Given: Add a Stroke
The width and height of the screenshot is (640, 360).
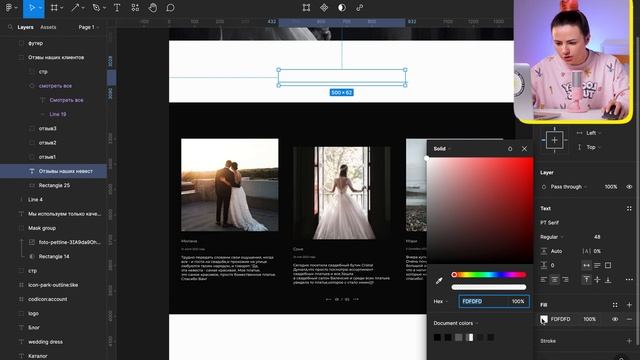Looking at the screenshot, I should (x=629, y=341).
